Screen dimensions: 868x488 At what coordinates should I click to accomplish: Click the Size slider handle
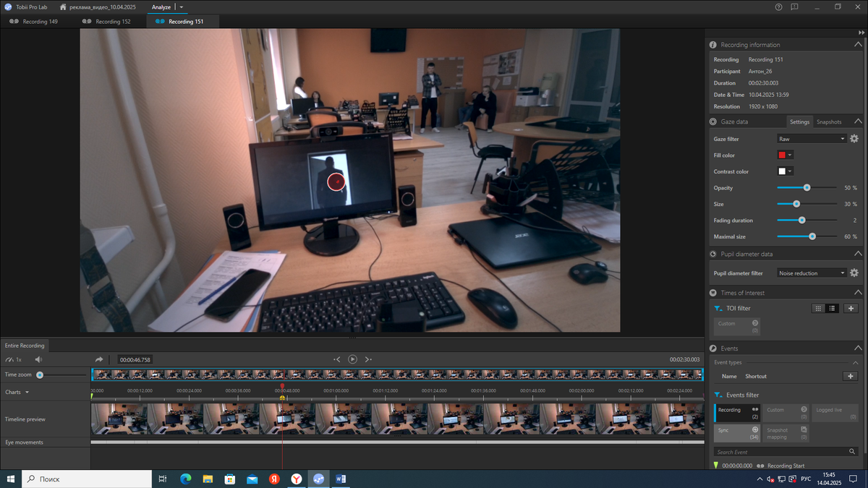pyautogui.click(x=796, y=204)
